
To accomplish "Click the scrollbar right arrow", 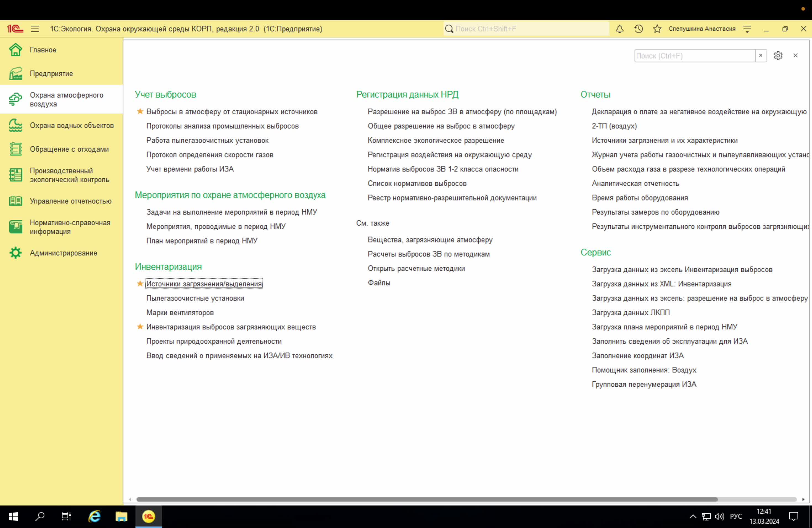I will [803, 499].
